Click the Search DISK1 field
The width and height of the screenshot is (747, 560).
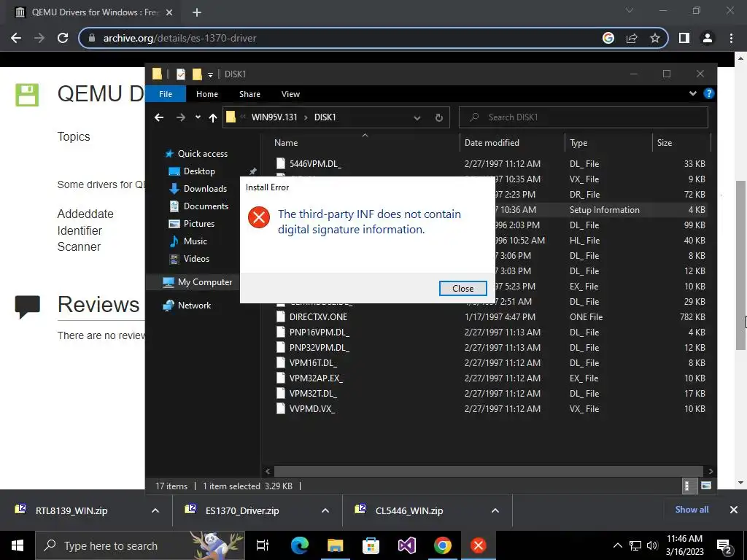tap(584, 117)
